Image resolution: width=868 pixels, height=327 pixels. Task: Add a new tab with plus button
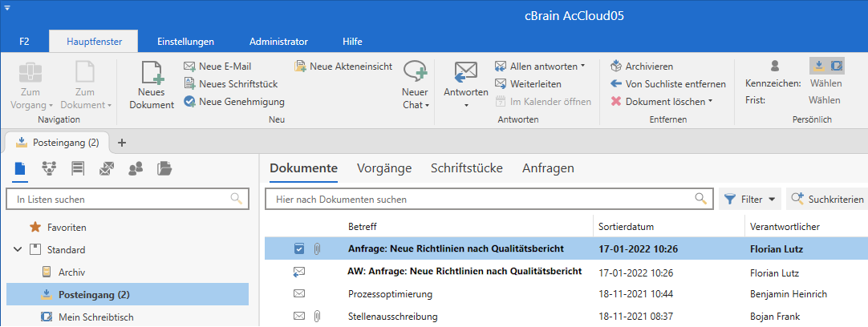point(122,143)
